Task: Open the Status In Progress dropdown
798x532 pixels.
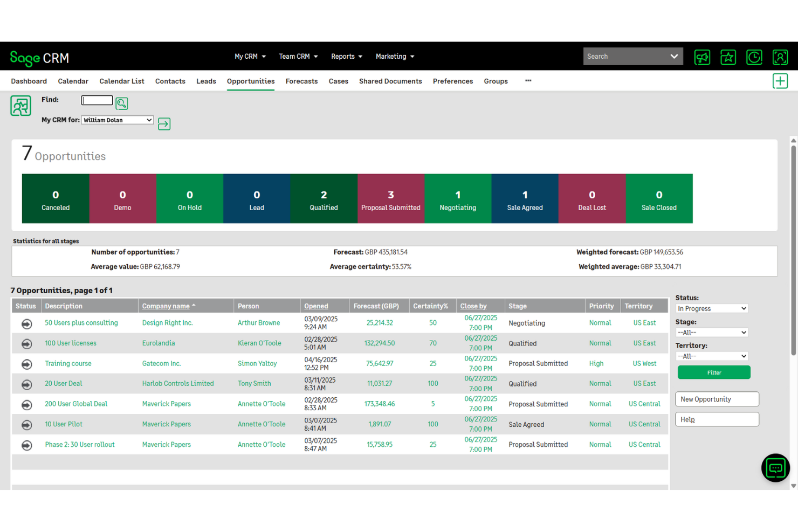Action: [712, 308]
